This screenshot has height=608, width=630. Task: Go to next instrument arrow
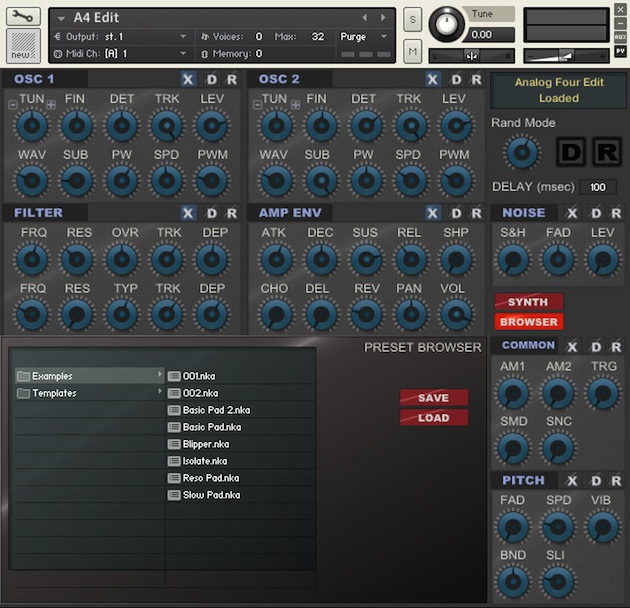(x=383, y=18)
